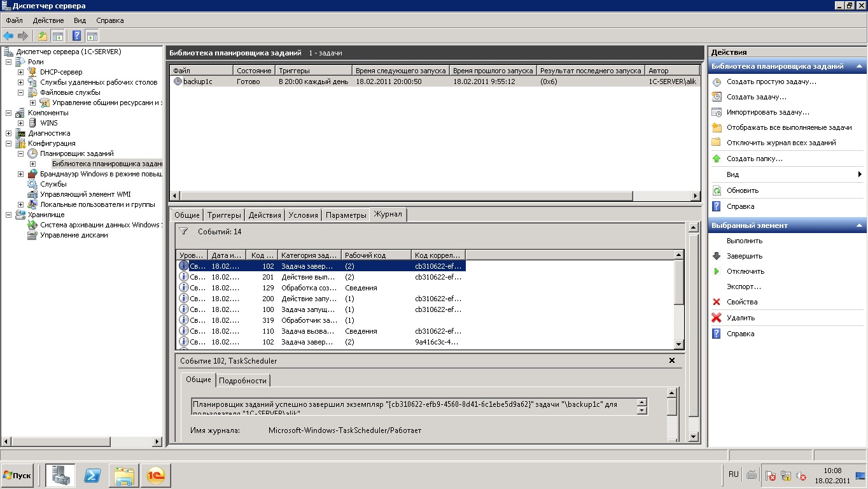Screen dimensions: 868x489
Task: Open Windows Explorer from the taskbar
Action: tap(124, 475)
